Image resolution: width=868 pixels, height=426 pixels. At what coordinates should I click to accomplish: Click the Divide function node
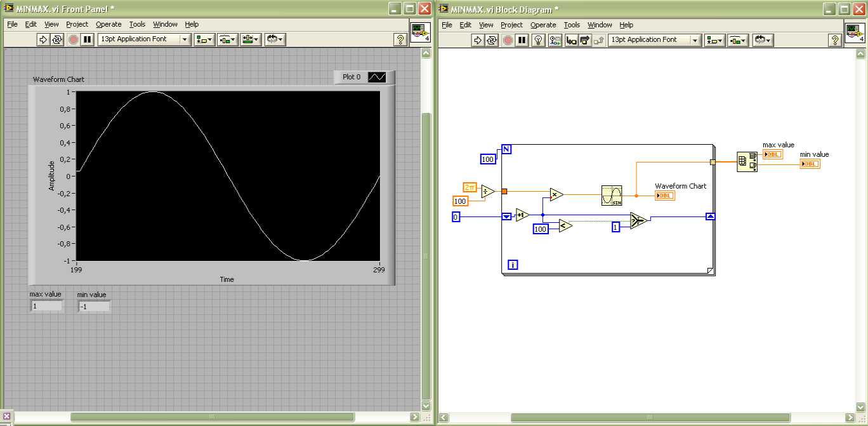coord(487,192)
